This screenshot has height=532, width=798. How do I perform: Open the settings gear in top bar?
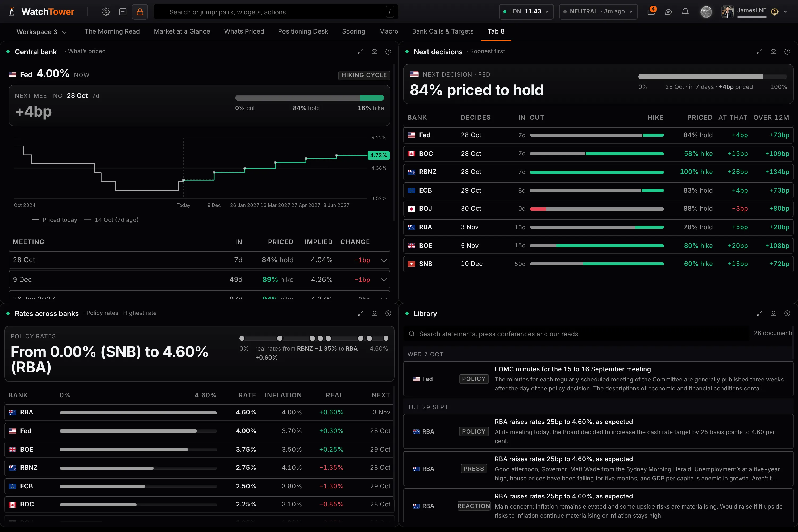point(106,12)
